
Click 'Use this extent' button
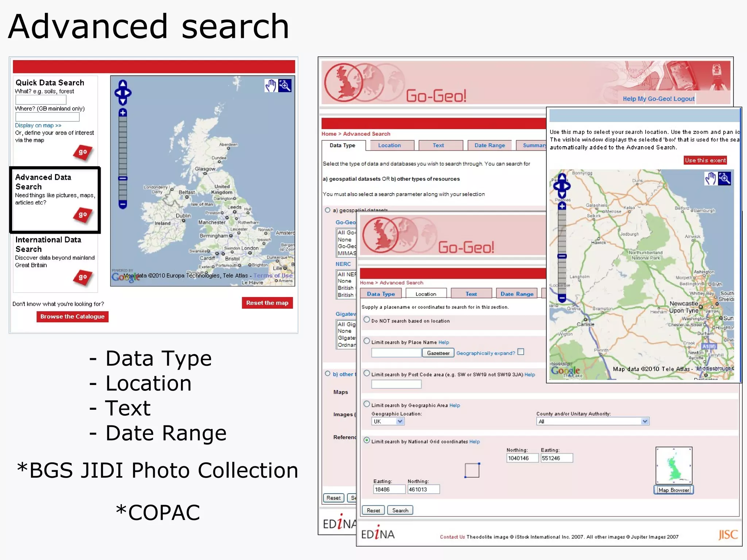(705, 160)
